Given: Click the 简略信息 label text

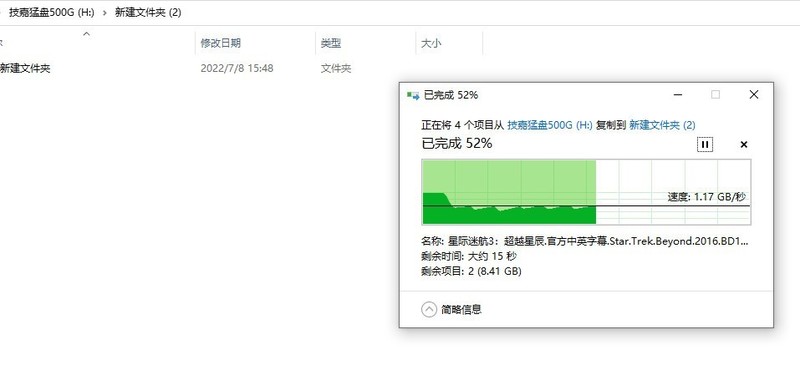Looking at the screenshot, I should pyautogui.click(x=461, y=309).
